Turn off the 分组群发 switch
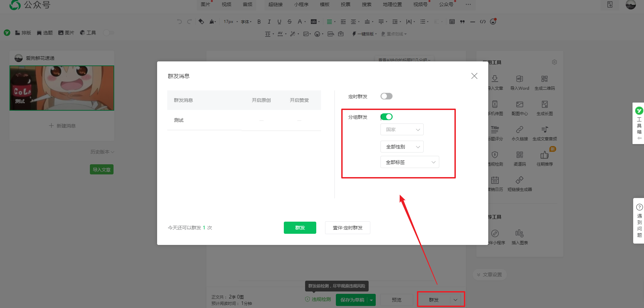The width and height of the screenshot is (644, 308). tap(386, 117)
